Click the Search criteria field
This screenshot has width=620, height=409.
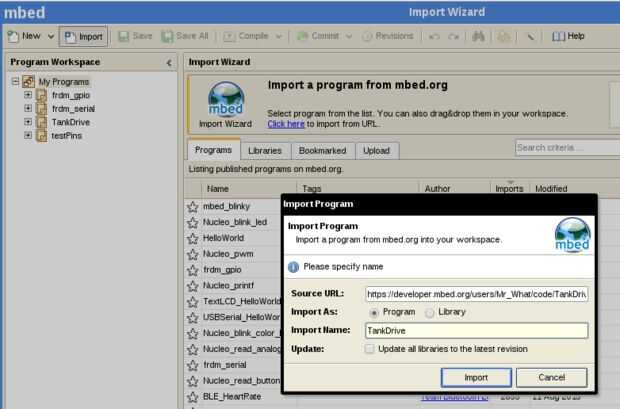click(567, 148)
